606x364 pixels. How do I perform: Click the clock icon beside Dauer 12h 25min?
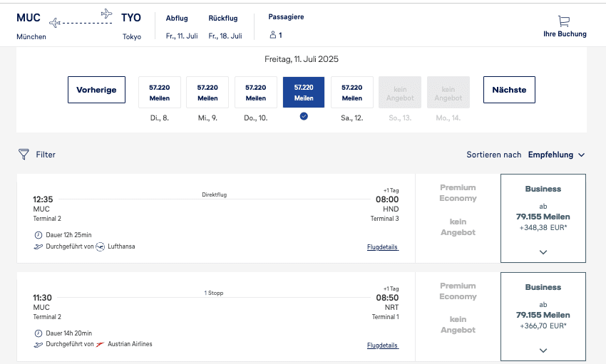point(38,235)
